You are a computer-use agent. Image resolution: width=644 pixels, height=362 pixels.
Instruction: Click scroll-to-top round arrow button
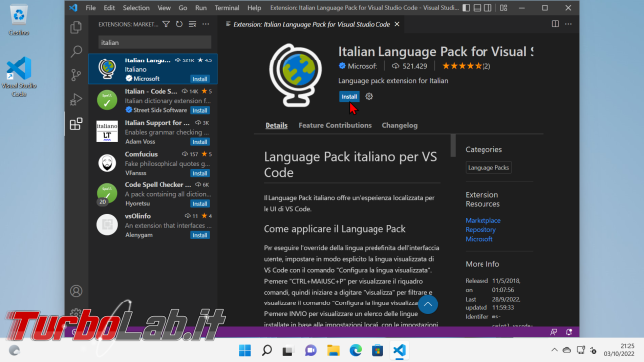428,304
